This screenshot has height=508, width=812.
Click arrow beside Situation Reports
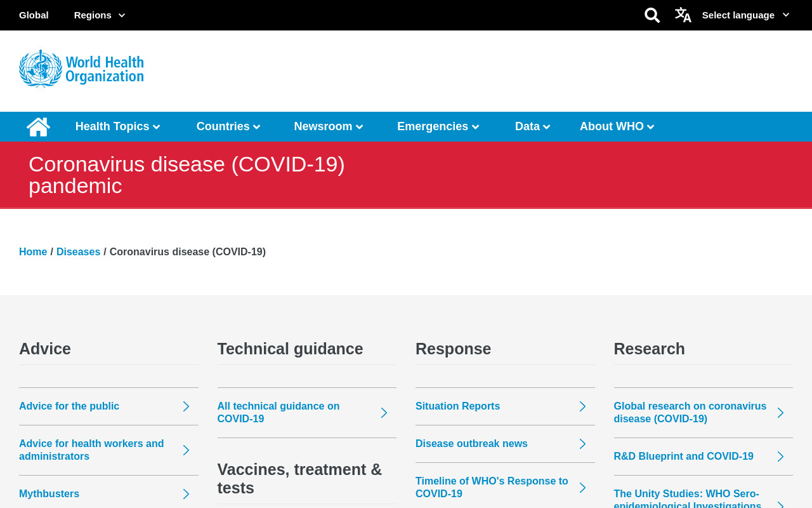(582, 406)
